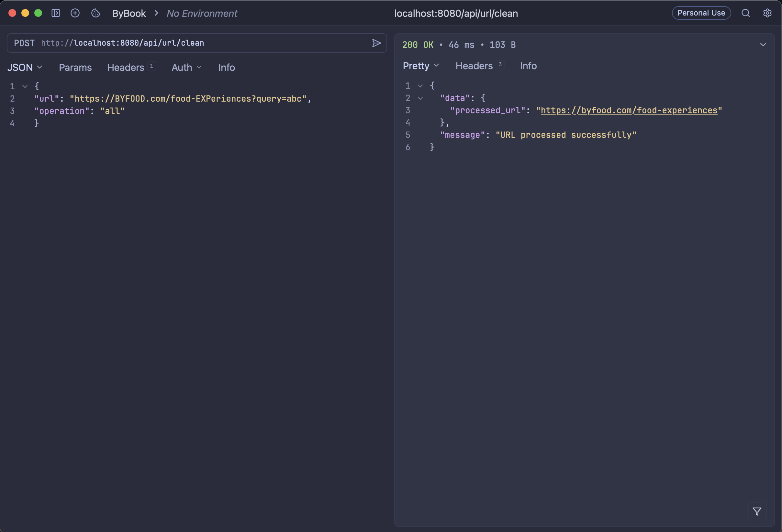Open the Auth dropdown
Screen dimensions: 782x532
pyautogui.click(x=186, y=67)
